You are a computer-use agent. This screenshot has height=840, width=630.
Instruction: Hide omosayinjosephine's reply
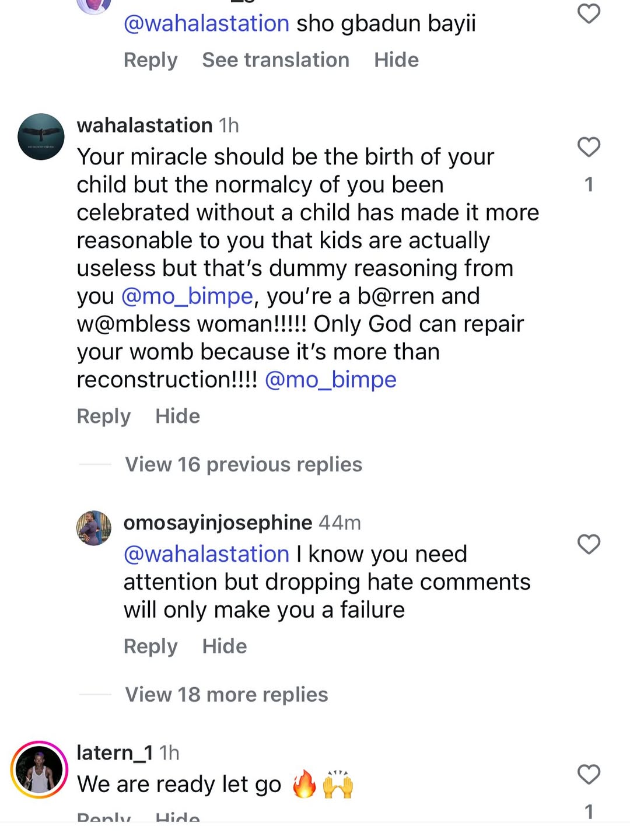click(224, 646)
